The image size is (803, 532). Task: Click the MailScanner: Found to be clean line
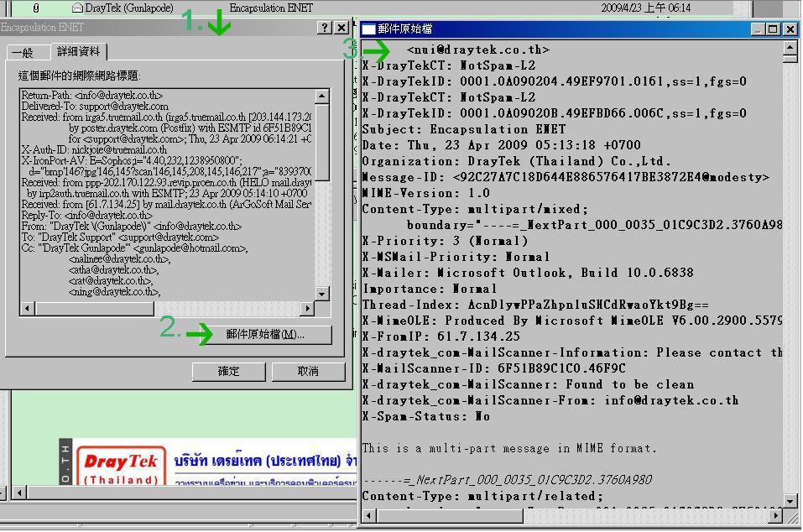pyautogui.click(x=528, y=384)
